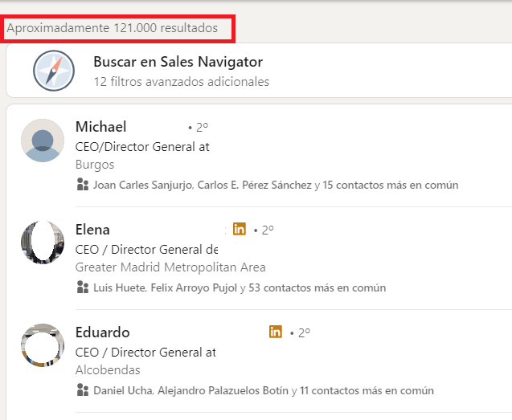
Task: Open Michael's profile name link
Action: [x=101, y=127]
